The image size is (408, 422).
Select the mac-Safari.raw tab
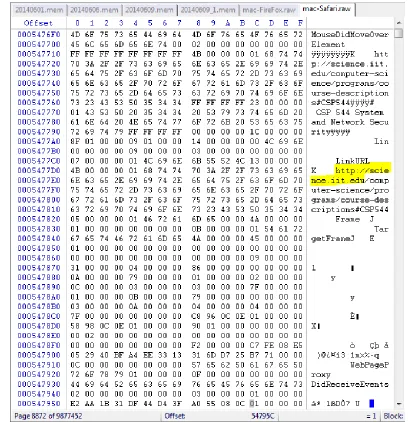click(x=327, y=9)
